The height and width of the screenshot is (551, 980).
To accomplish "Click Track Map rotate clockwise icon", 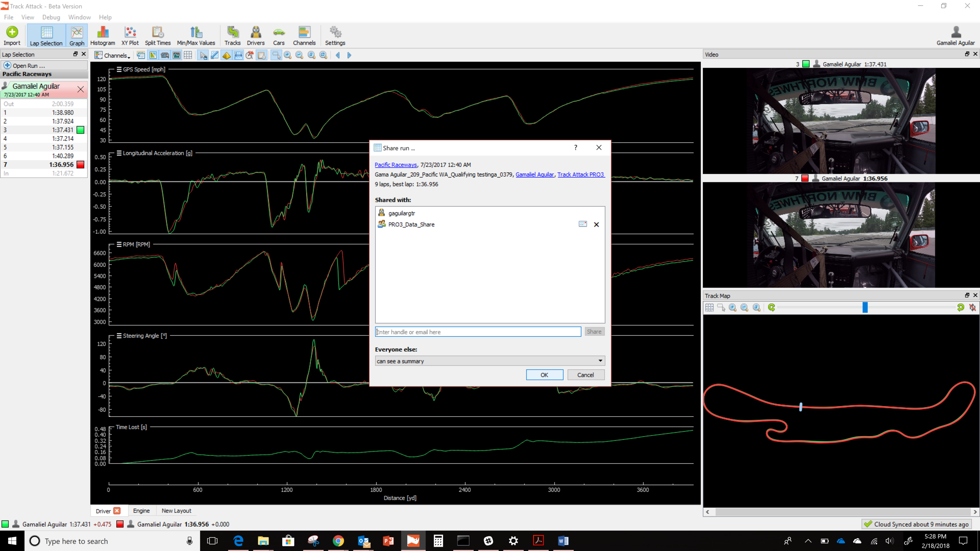I will 960,308.
